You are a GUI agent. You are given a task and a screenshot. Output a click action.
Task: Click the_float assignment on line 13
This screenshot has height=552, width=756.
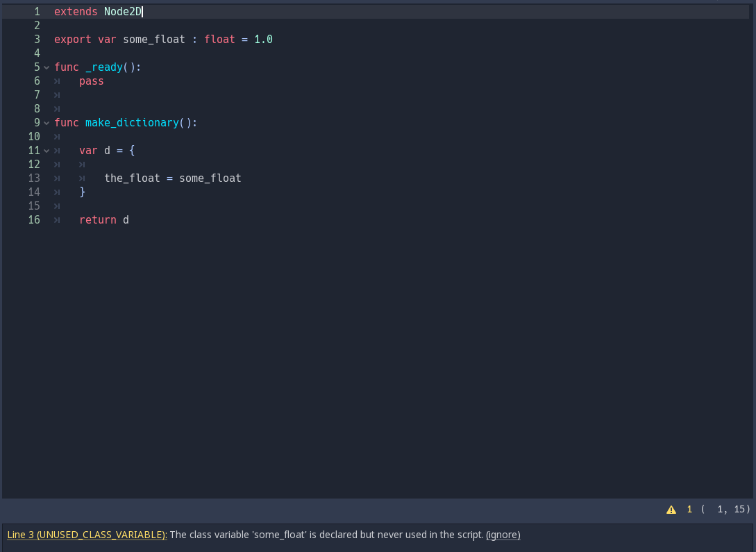172,178
